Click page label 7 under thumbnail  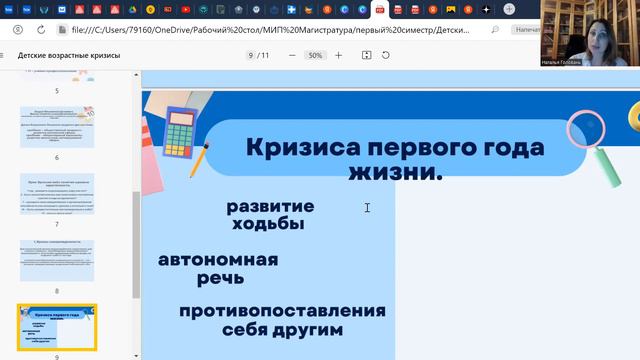[x=57, y=224]
